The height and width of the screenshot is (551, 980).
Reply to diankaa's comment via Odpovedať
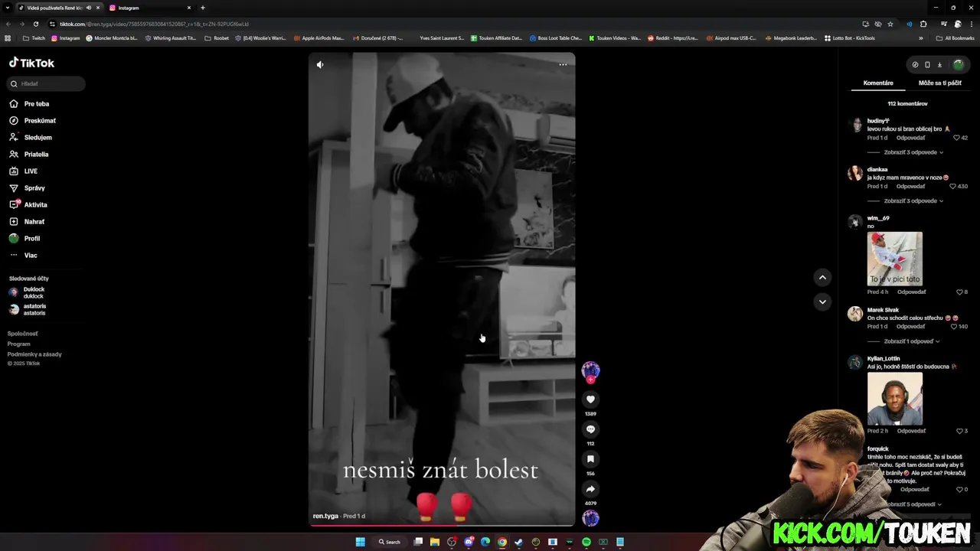tap(910, 186)
